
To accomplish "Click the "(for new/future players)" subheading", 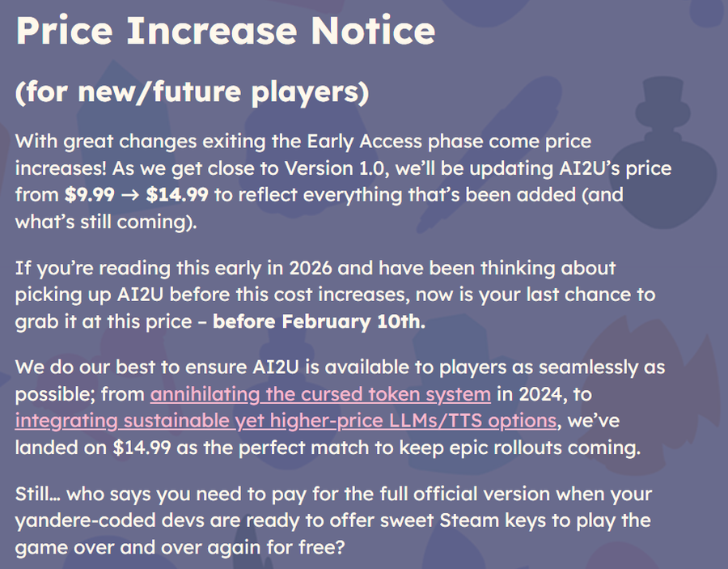I will [193, 92].
